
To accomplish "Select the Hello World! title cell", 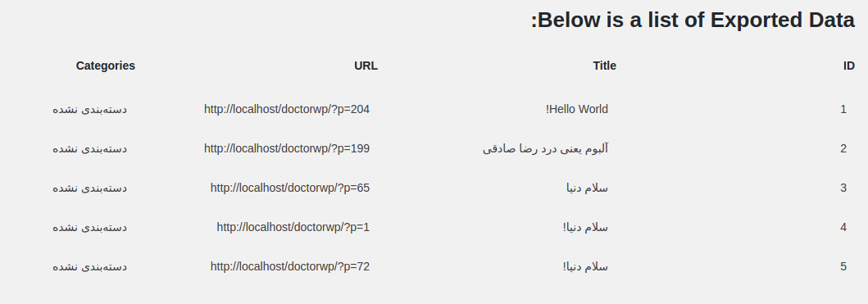I will coord(577,109).
